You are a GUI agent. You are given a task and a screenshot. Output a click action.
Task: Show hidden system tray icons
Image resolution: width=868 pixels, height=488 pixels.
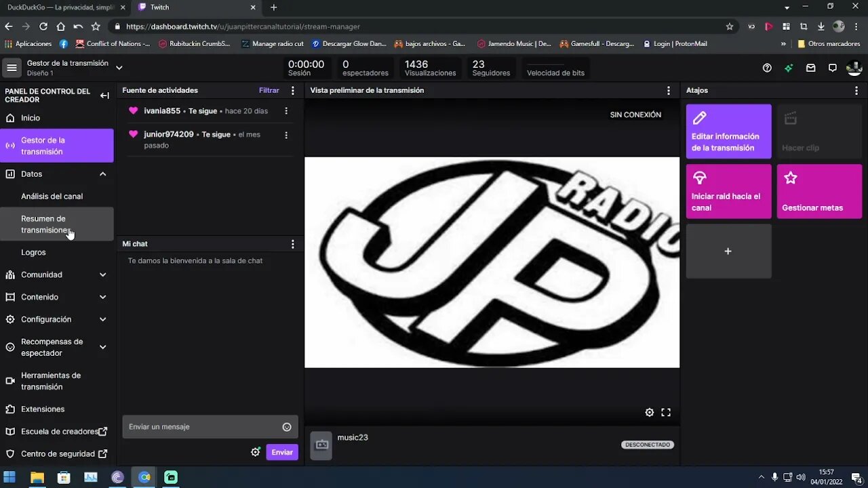click(761, 477)
